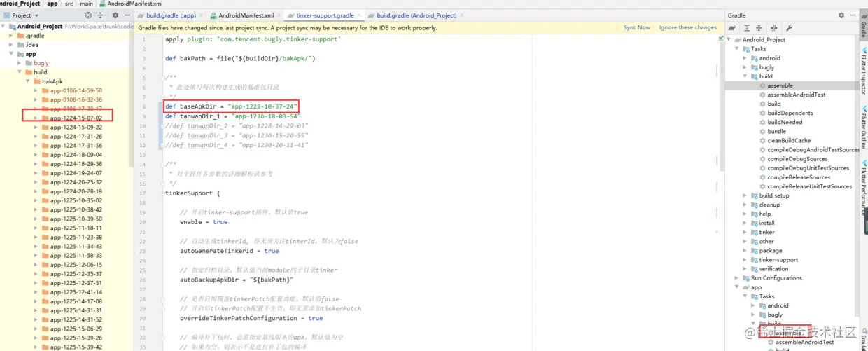This screenshot has width=868, height=351.
Task: Expand the .gradle folder in Project tree
Action: click(11, 36)
